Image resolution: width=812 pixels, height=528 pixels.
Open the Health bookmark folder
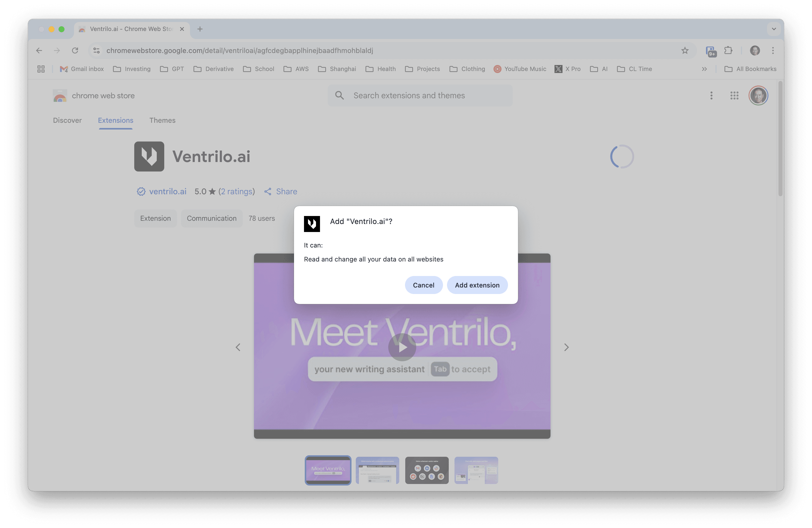coord(380,69)
